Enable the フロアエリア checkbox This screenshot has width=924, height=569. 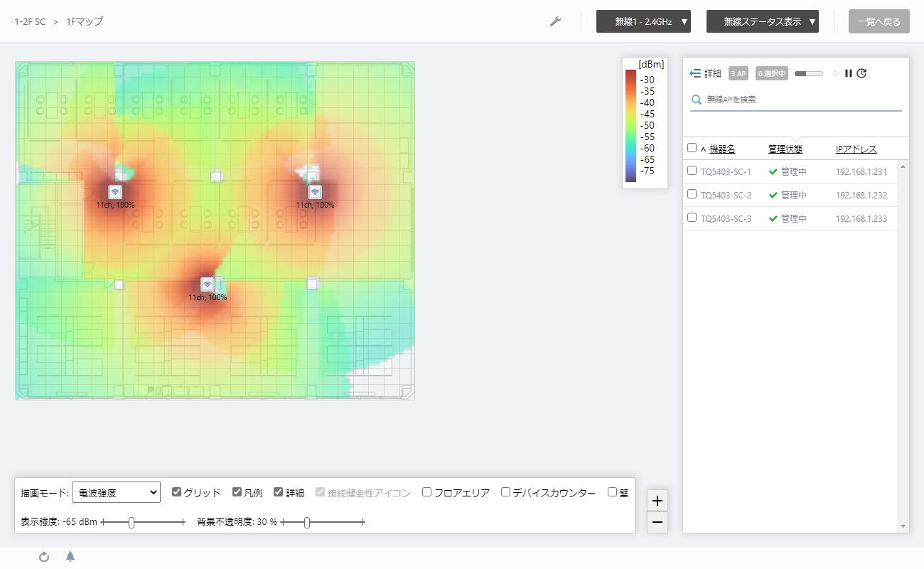click(x=427, y=491)
